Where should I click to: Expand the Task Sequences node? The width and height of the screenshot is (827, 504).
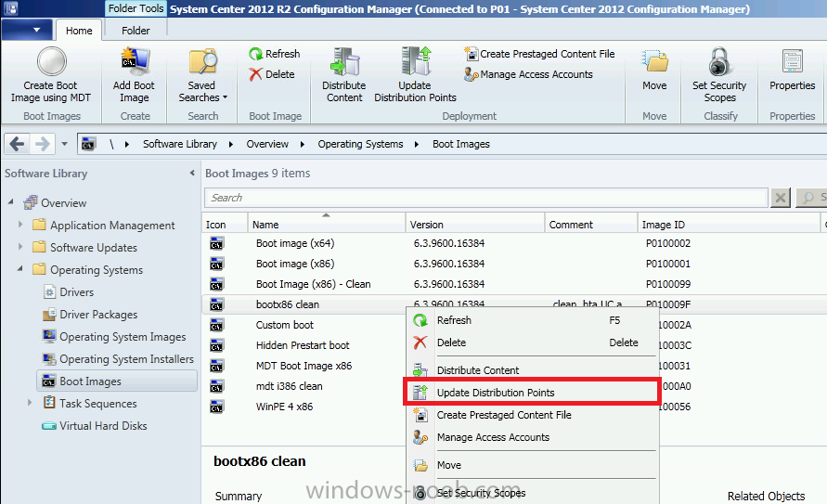coord(30,402)
